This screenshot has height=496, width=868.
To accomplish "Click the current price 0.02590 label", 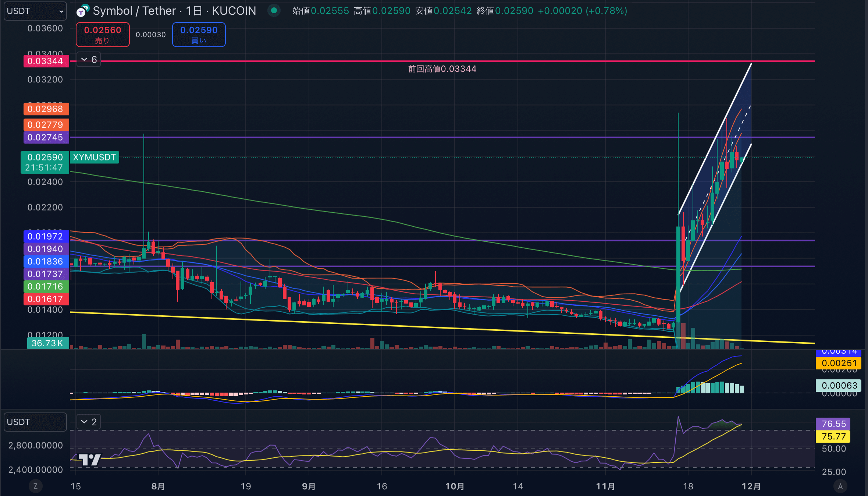I will pos(45,162).
